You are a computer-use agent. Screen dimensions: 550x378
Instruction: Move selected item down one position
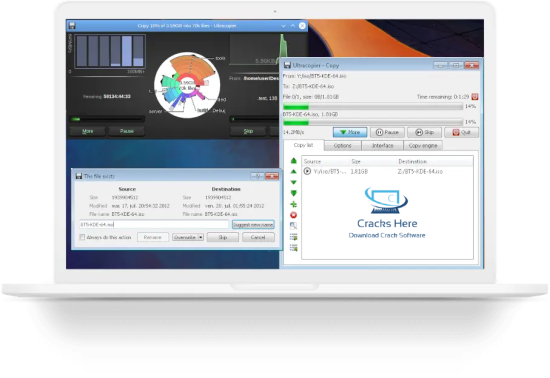coord(294,182)
